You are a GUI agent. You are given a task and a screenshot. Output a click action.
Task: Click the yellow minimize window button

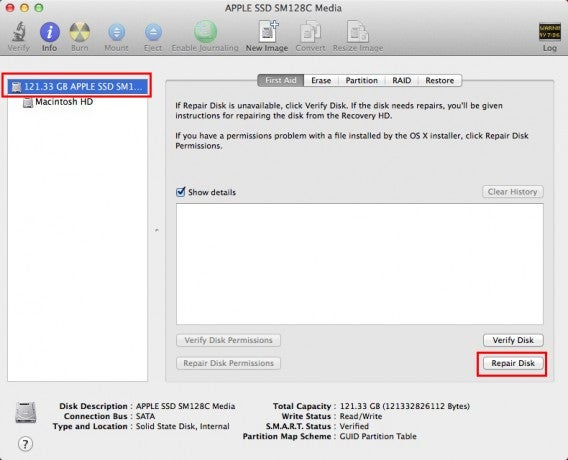point(24,8)
